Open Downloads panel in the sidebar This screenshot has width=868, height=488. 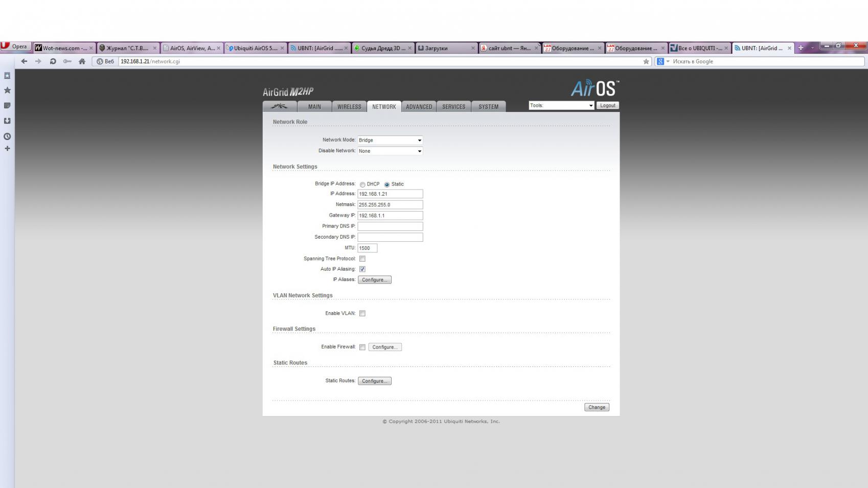click(7, 121)
